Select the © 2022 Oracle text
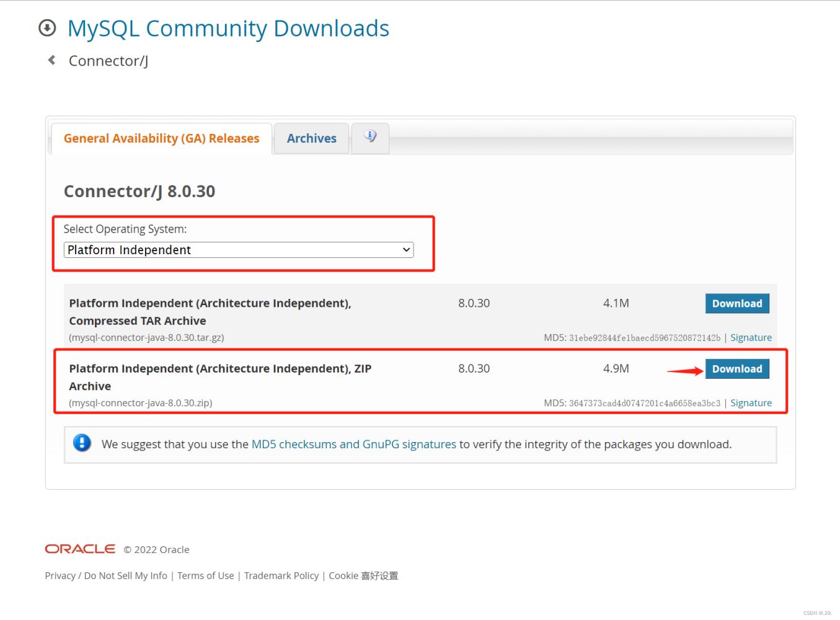Viewport: 840px width, 620px height. [x=157, y=549]
